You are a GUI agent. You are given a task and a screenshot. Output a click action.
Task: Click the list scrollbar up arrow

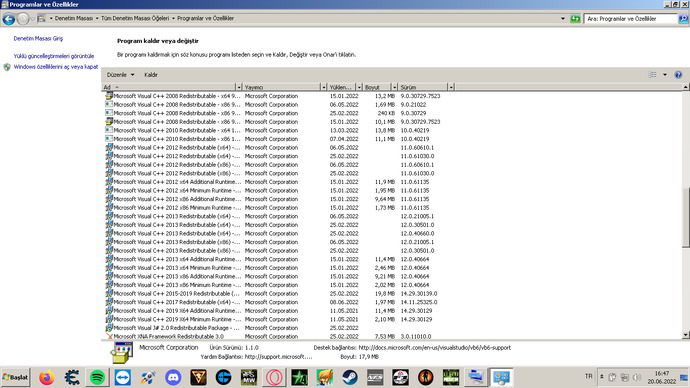coord(686,87)
